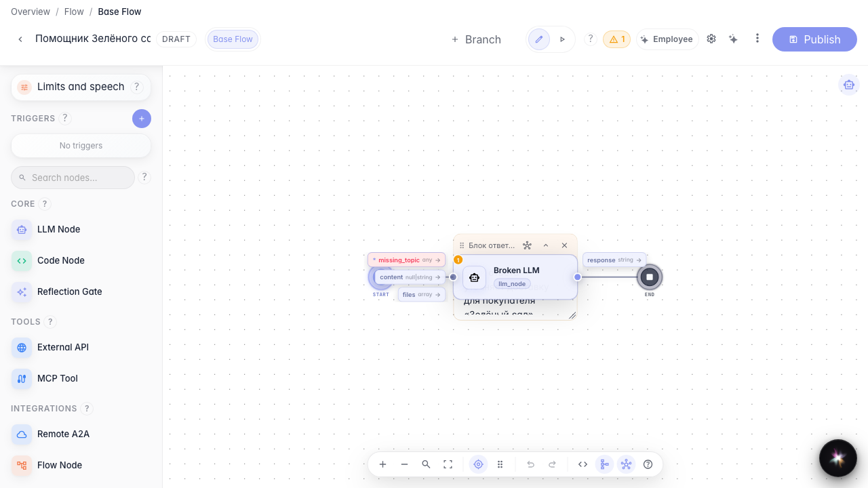868x488 pixels.
Task: Select Reflection Gate from sidebar
Action: (x=81, y=292)
